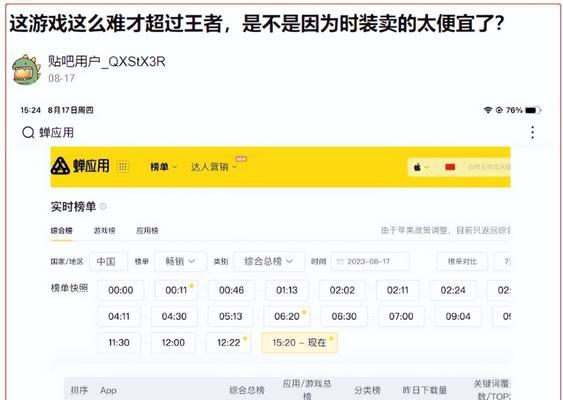
Task: Click the 排序 column header
Action: click(x=79, y=390)
